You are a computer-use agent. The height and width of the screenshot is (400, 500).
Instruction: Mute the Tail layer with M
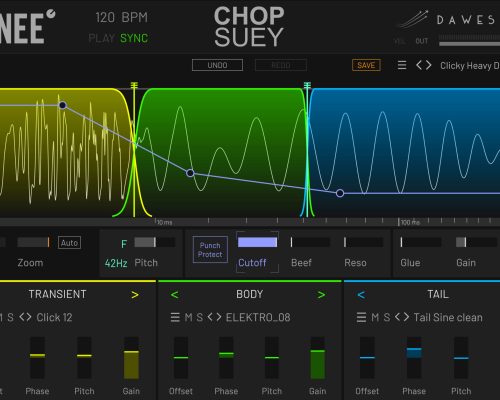(x=375, y=317)
